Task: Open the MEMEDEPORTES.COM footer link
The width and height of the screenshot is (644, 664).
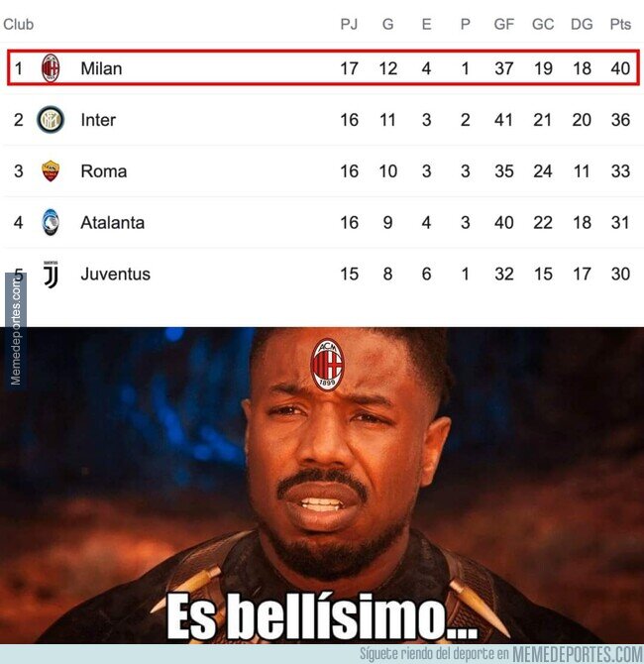Action: (577, 654)
